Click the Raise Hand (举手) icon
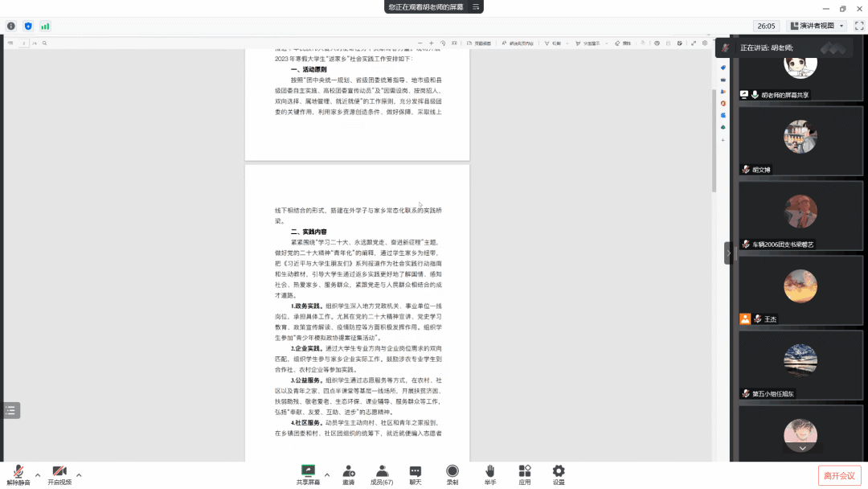The width and height of the screenshot is (868, 489). point(489,474)
